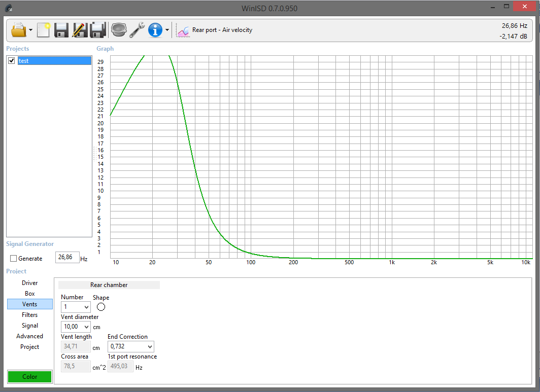Toggle the test project checkbox

pos(11,60)
